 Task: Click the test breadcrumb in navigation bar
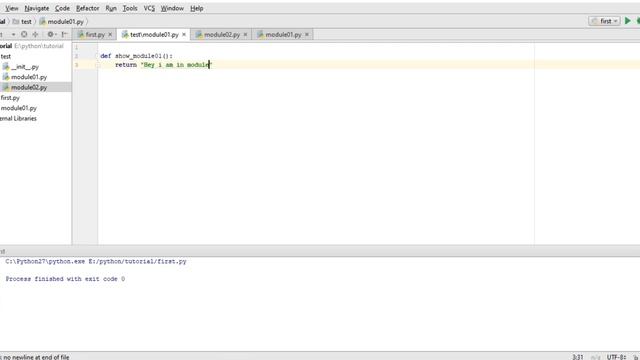tap(26, 22)
